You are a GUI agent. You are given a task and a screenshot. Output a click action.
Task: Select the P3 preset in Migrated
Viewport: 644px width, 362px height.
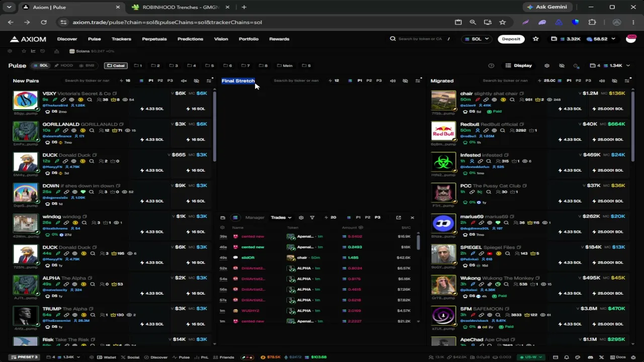pos(588,80)
